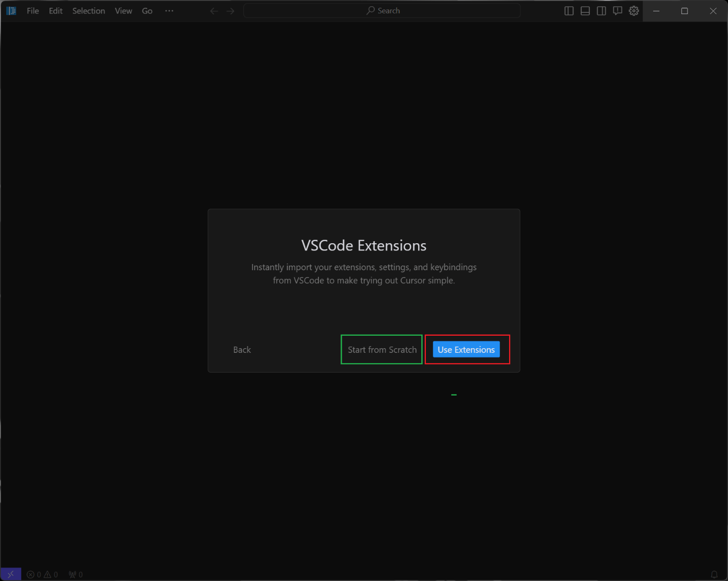Toggle the bottom panel layout icon
The height and width of the screenshot is (581, 728).
(585, 11)
